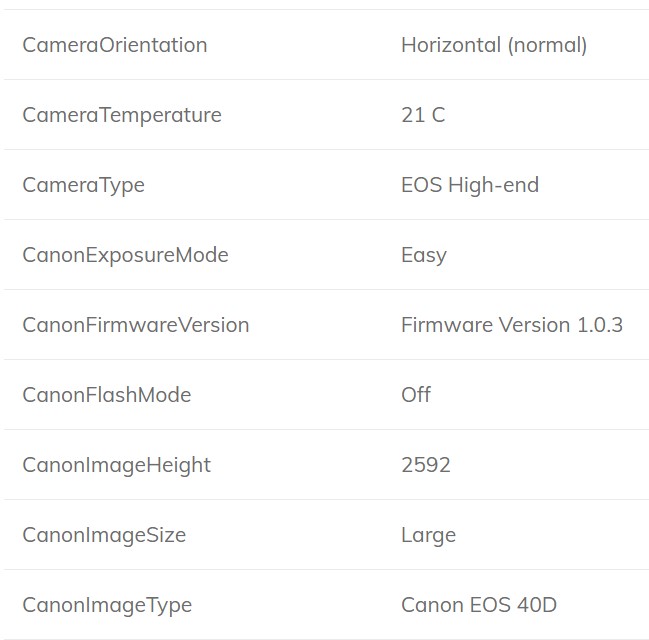
Task: Click the CameraType table row
Action: point(326,185)
